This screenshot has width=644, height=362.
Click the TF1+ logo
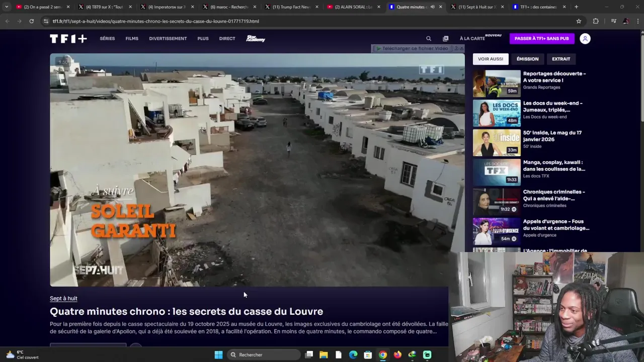[x=68, y=39]
